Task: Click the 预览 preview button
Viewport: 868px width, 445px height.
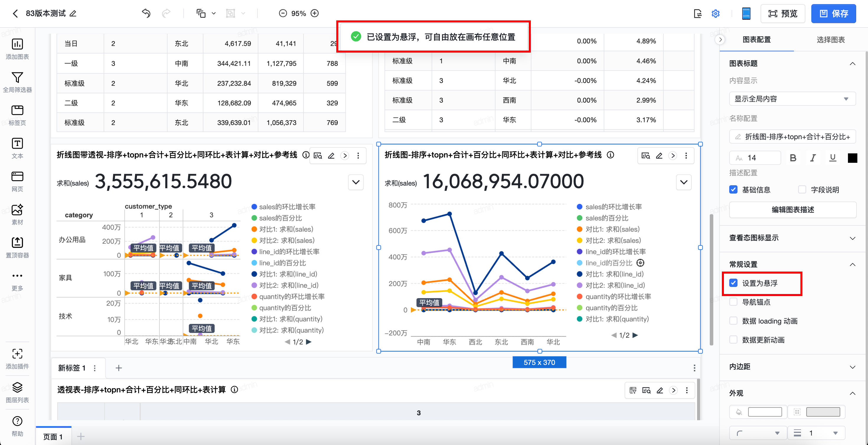Action: (x=783, y=14)
